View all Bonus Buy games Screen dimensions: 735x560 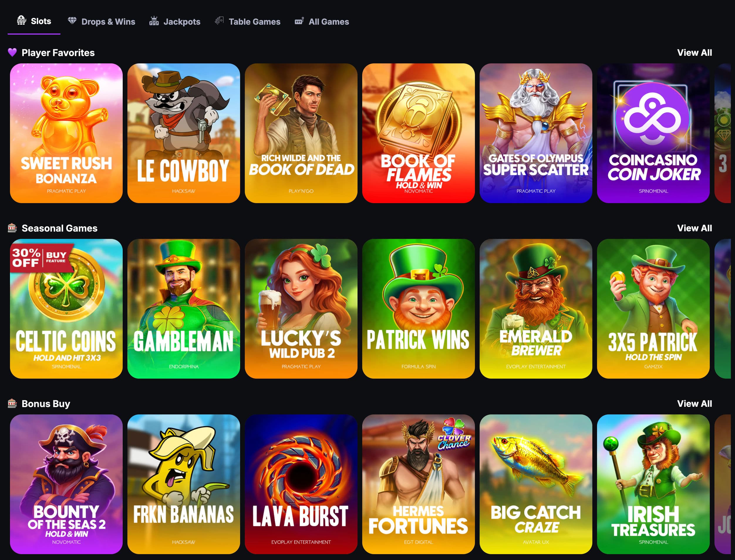pos(694,404)
